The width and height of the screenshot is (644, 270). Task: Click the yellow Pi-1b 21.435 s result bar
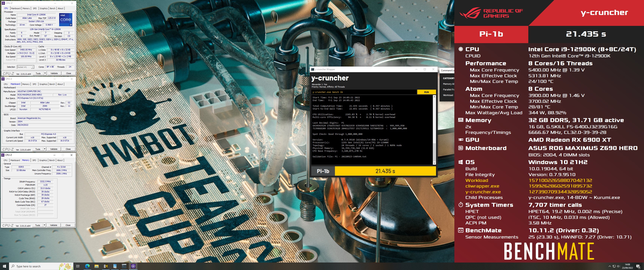click(x=385, y=171)
